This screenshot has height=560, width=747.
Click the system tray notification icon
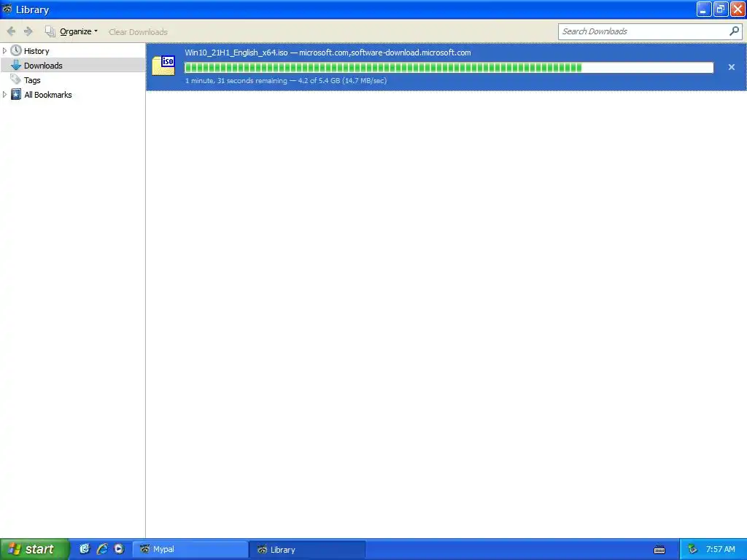click(692, 549)
